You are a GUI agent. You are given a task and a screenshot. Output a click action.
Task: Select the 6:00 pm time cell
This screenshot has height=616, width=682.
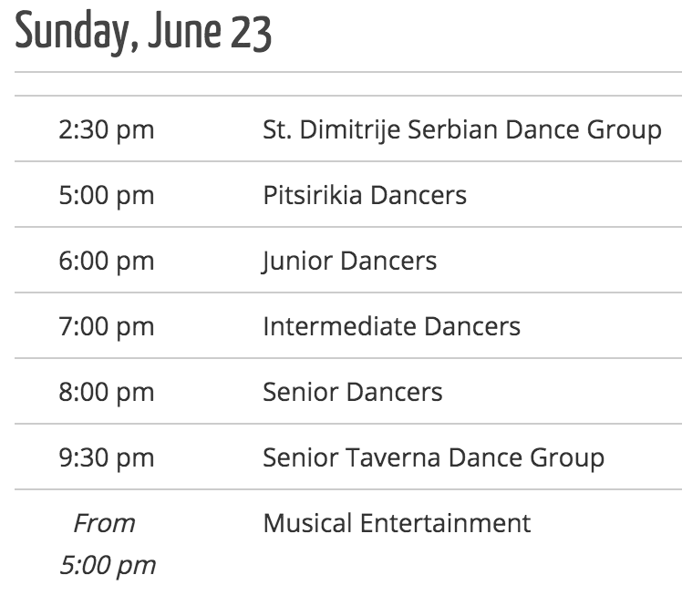[x=107, y=261]
